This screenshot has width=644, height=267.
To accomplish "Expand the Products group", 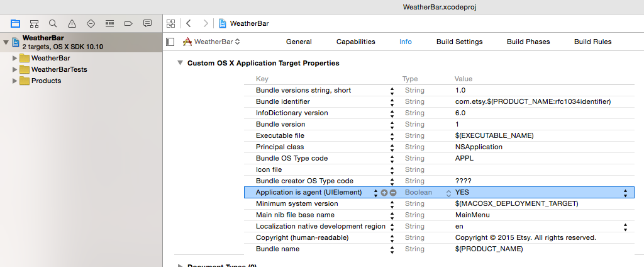I will (x=15, y=81).
